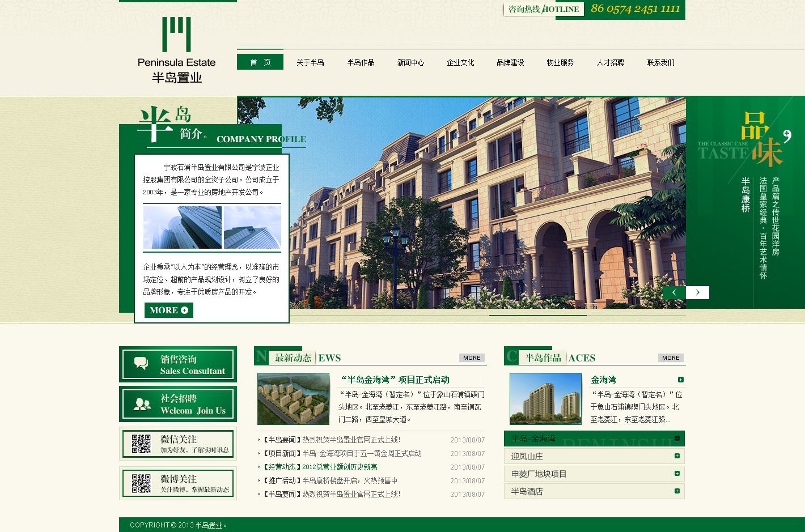The image size is (805, 532).
Task: Open last 【半岛要闻】 官网正式上线 news item
Action: pos(332,494)
